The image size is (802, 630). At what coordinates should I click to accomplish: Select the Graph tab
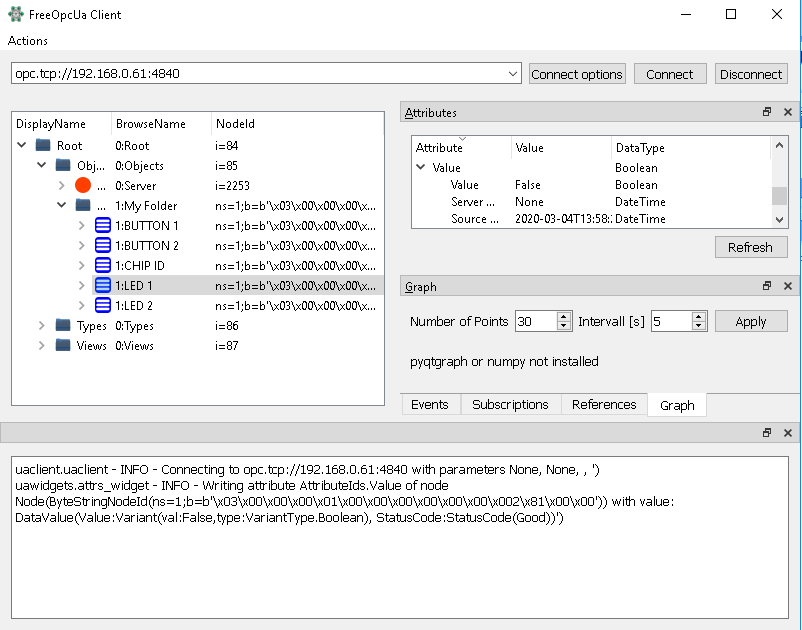point(677,405)
